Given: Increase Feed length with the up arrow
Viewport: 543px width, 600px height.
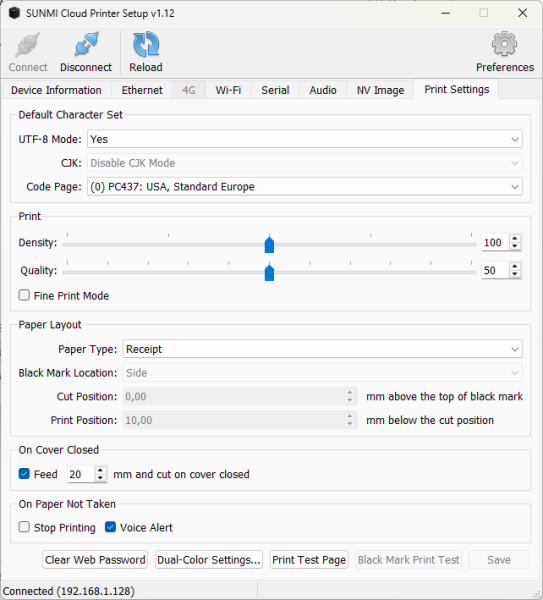Looking at the screenshot, I should coord(100,471).
